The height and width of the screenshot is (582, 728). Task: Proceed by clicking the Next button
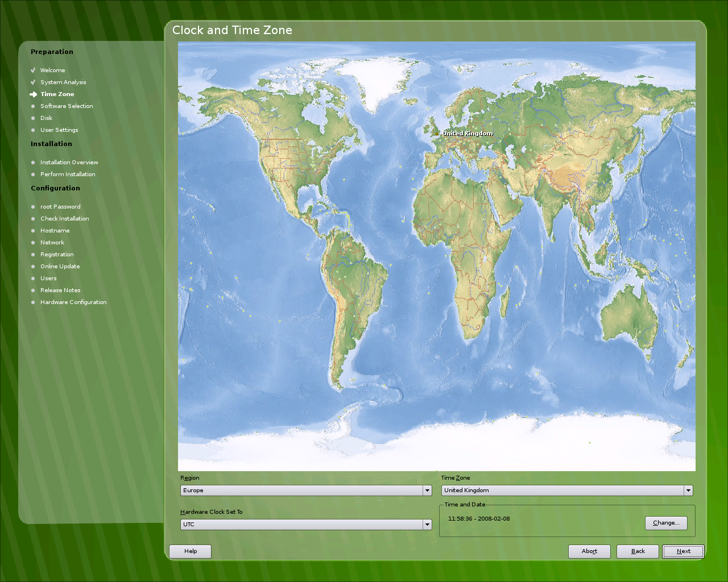[x=683, y=551]
